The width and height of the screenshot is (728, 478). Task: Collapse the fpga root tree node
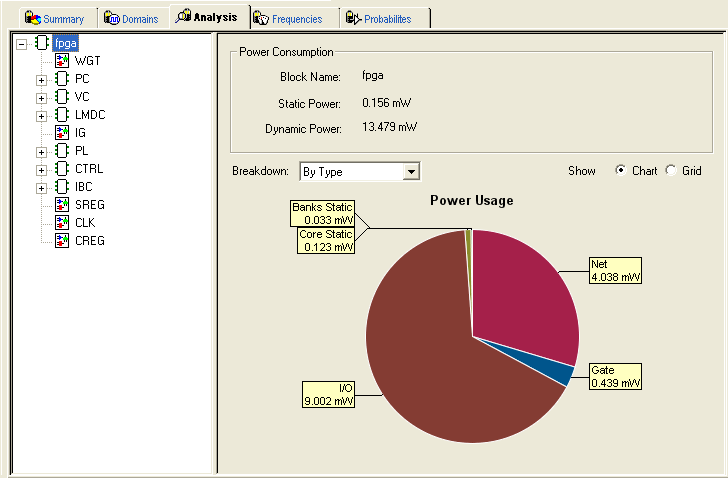(x=22, y=43)
